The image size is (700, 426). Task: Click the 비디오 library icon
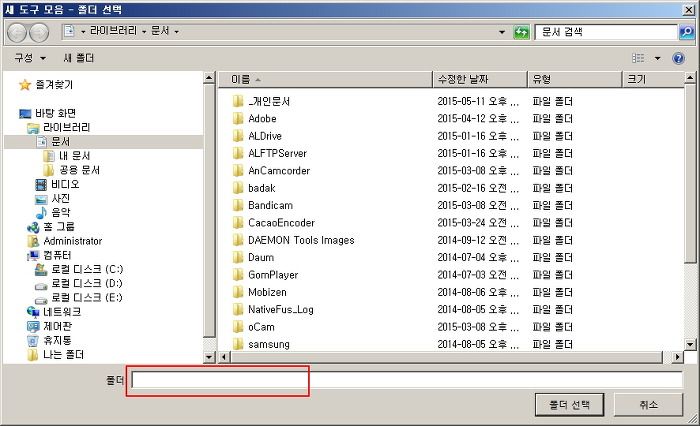pos(41,184)
